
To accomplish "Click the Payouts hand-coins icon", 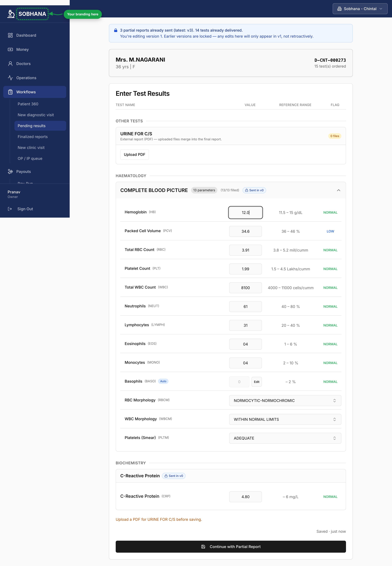I will tap(10, 172).
